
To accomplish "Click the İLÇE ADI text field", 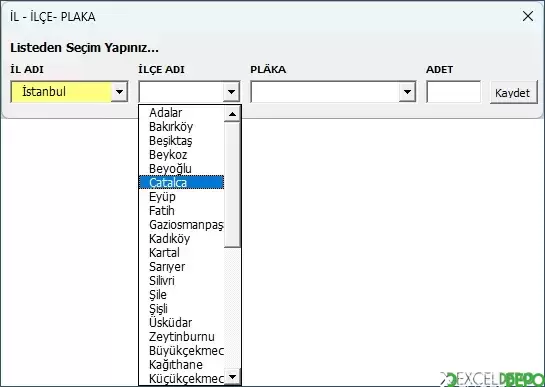I will (x=181, y=92).
